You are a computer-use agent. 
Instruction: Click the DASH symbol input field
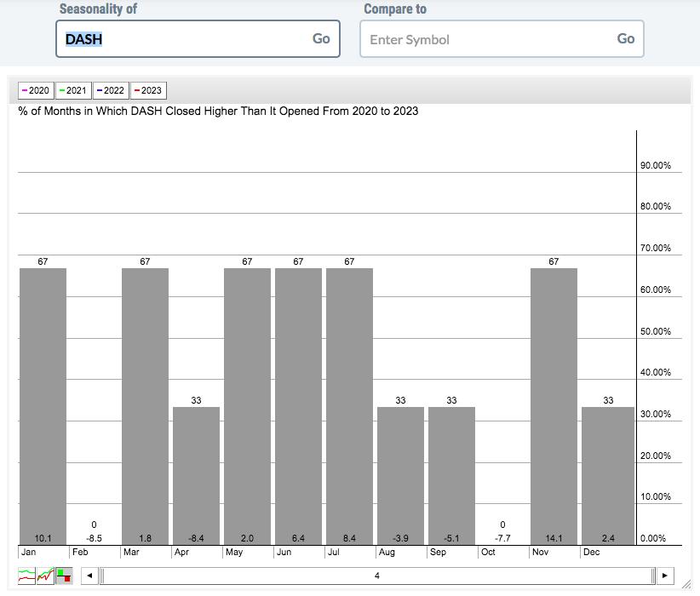[x=183, y=39]
